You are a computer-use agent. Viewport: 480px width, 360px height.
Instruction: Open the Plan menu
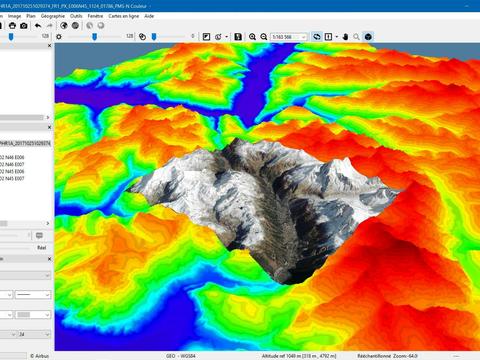pos(31,16)
